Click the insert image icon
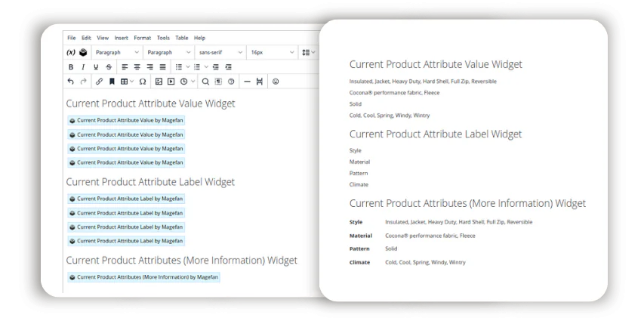Image resolution: width=644 pixels, height=321 pixels. coord(159,82)
